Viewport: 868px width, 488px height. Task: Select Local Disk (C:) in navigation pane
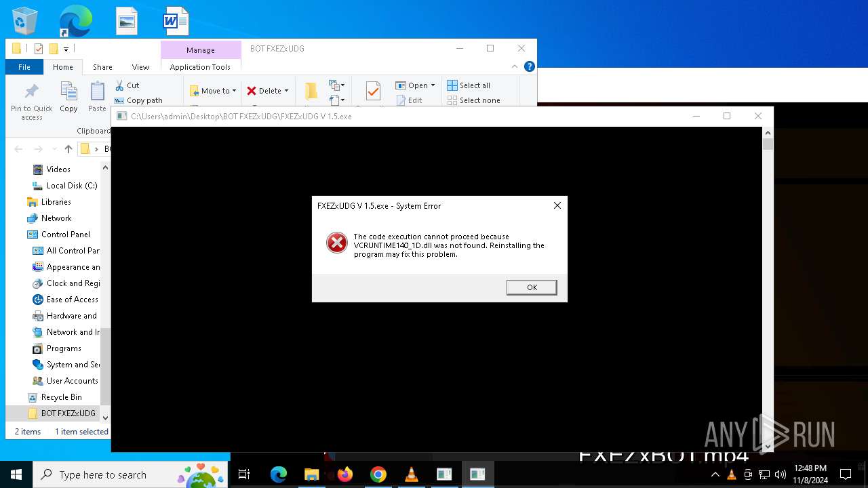click(x=65, y=186)
